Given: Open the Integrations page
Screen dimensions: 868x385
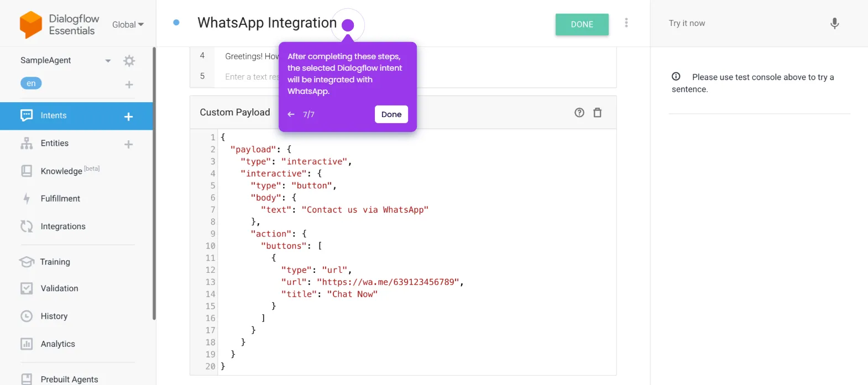Looking at the screenshot, I should [x=63, y=226].
